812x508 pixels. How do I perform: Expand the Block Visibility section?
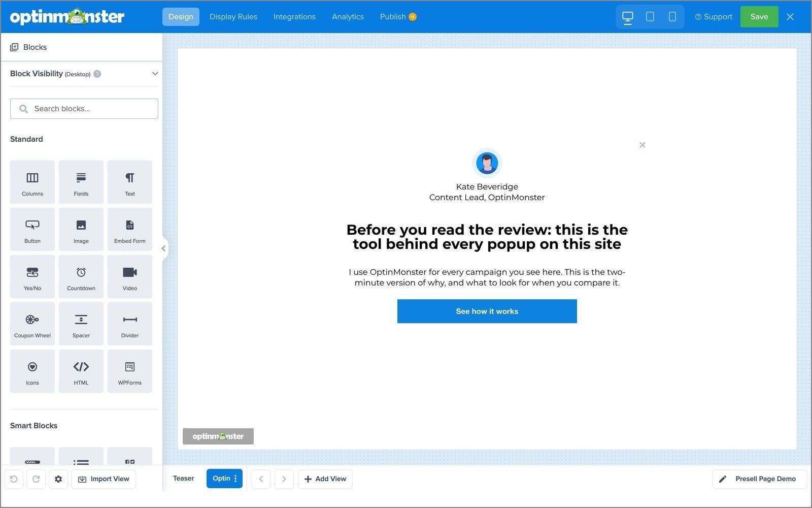tap(155, 74)
